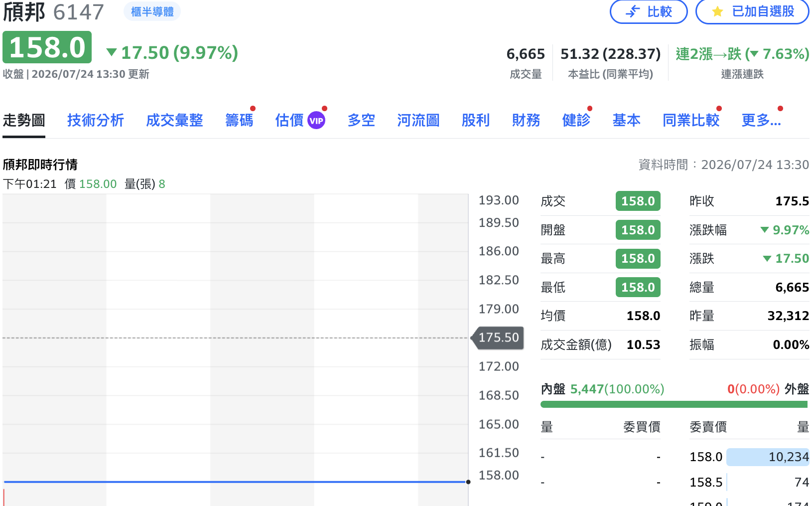812x506 pixels.
Task: Click the 成交 158.0 green badge
Action: [x=638, y=201]
